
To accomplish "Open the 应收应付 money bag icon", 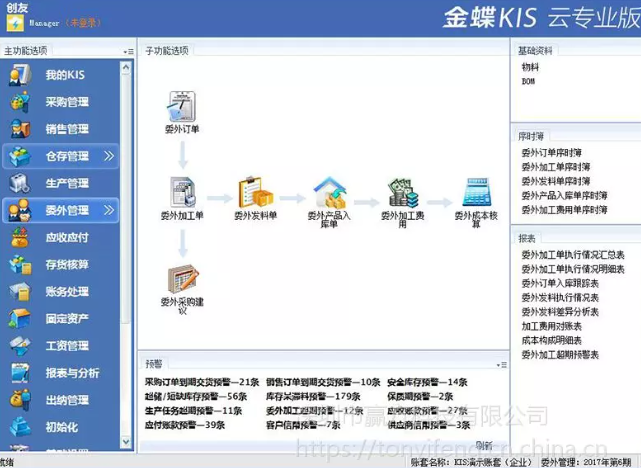I will click(20, 237).
